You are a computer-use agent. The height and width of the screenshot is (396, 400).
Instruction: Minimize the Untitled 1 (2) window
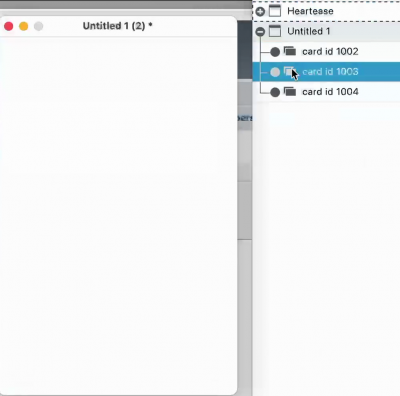[x=24, y=26]
